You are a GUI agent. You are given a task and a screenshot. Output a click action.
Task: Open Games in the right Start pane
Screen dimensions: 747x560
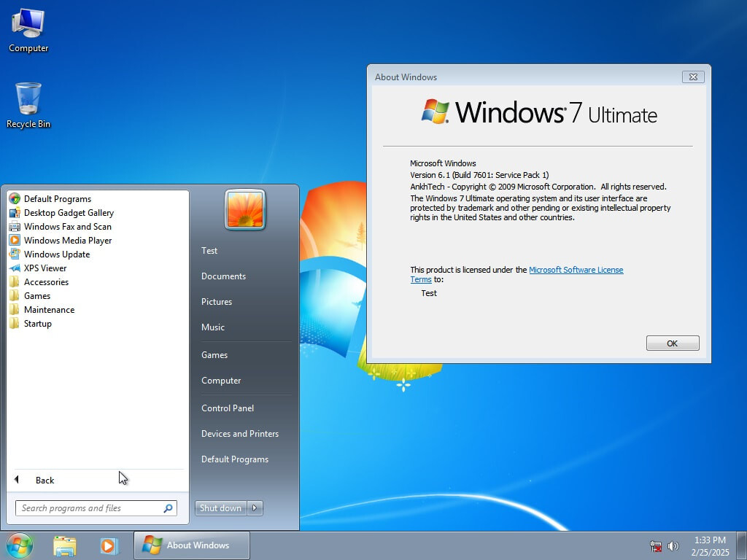214,355
